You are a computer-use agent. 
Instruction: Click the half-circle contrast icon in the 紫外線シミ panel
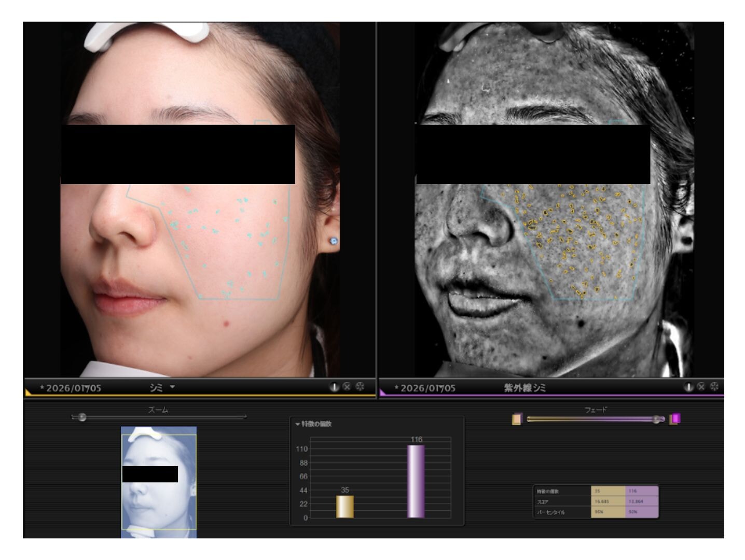click(688, 387)
